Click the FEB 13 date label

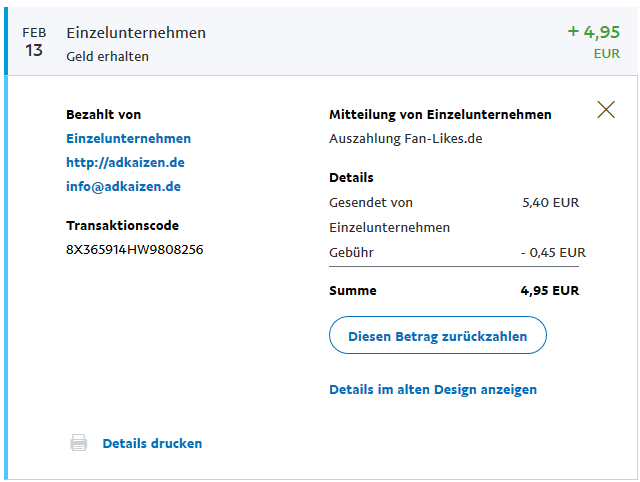(x=34, y=43)
